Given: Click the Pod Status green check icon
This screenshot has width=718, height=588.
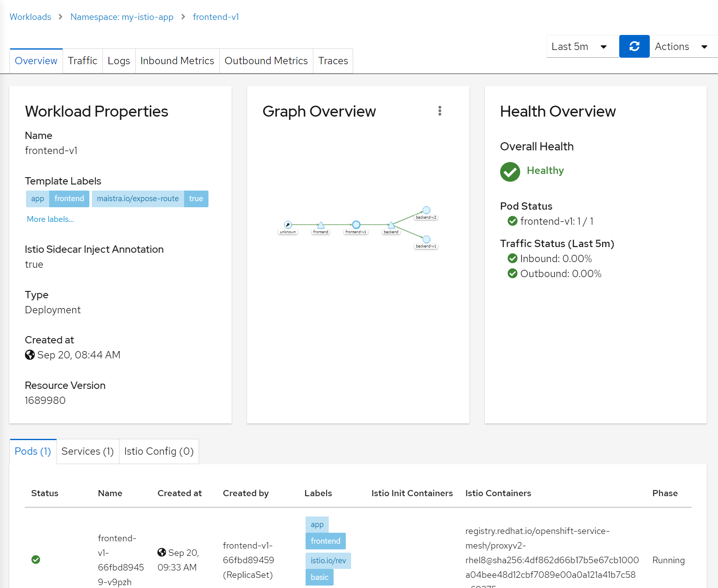Looking at the screenshot, I should point(512,221).
